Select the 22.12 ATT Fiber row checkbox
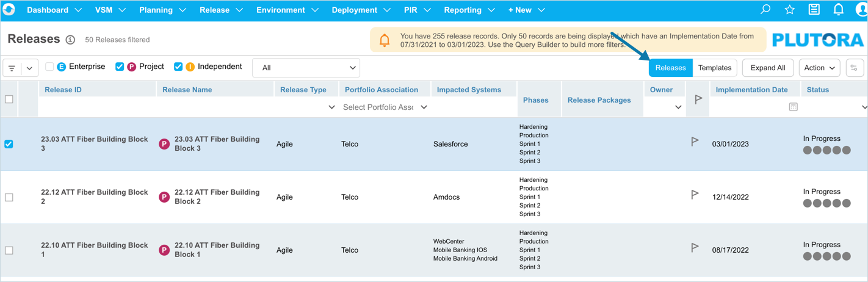This screenshot has height=282, width=868. 9,197
